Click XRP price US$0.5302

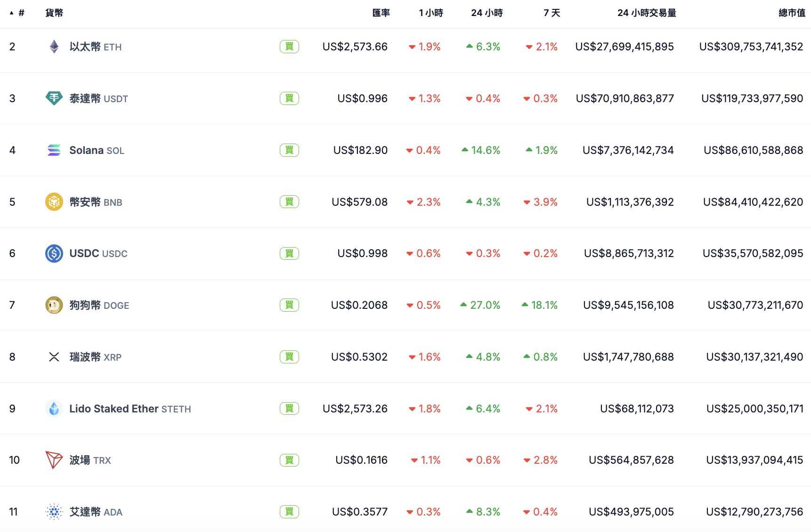tap(359, 357)
